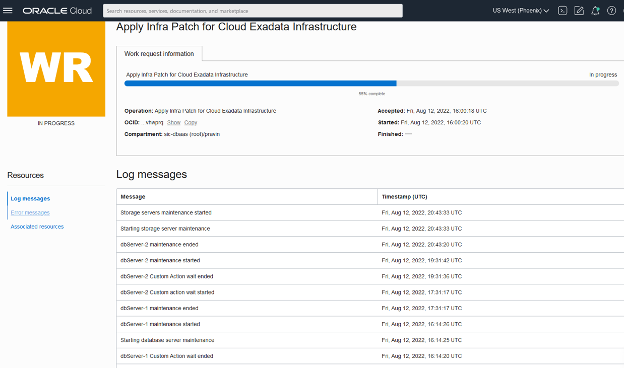This screenshot has width=624, height=368.
Task: Click the Copy OCID link
Action: (x=191, y=123)
